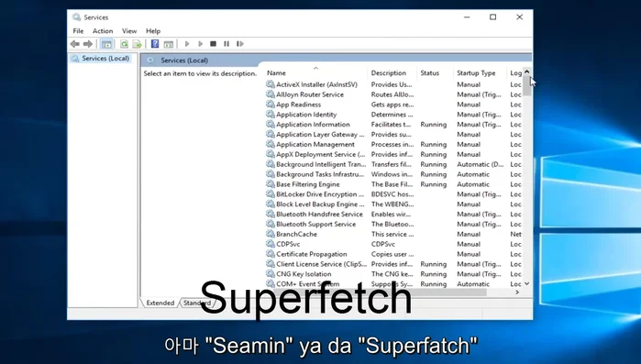
Task: Click the vertical scrollbar up arrow
Action: click(x=527, y=72)
